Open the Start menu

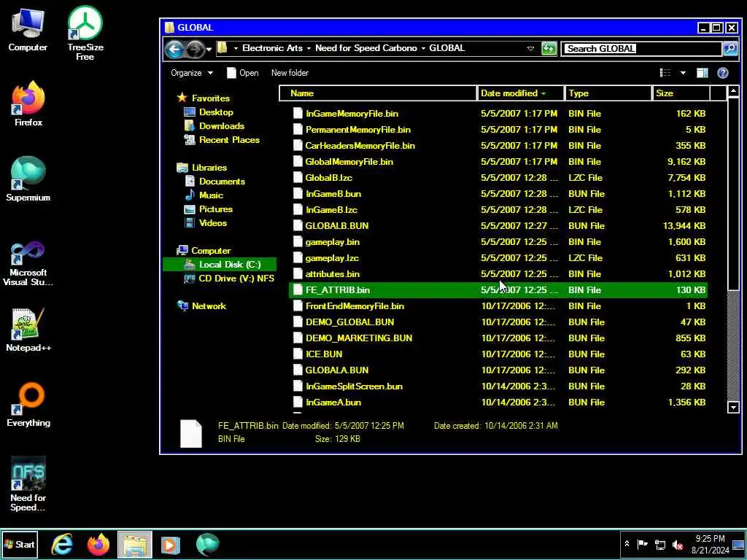20,544
